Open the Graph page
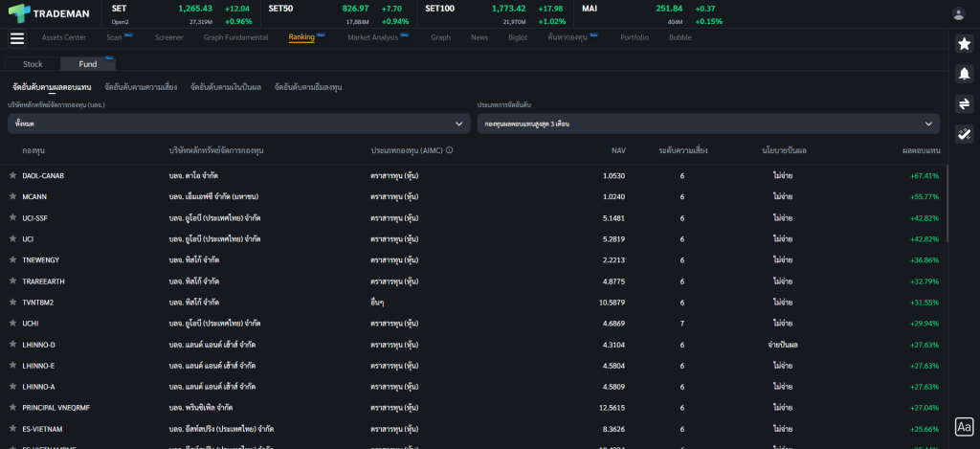This screenshot has width=980, height=449. point(440,37)
